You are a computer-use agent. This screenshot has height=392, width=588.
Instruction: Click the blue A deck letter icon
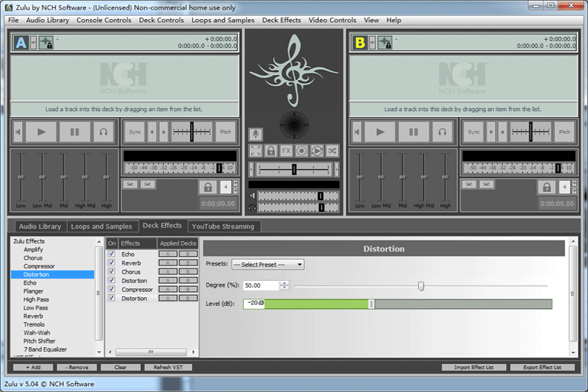pyautogui.click(x=21, y=43)
